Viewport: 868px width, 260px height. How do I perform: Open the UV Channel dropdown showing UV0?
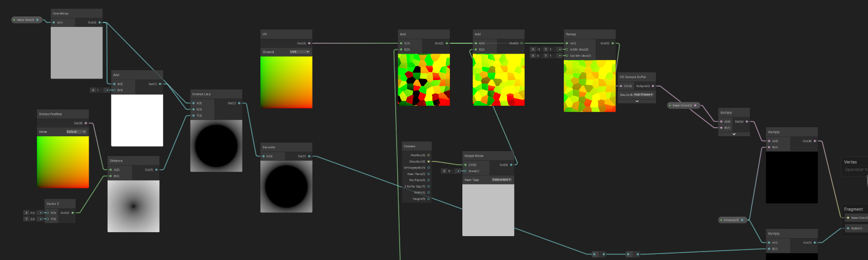300,52
